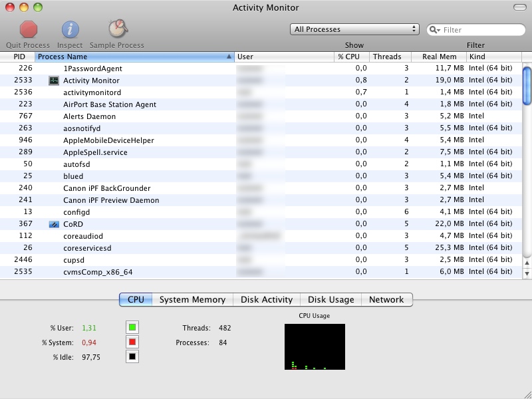532x399 pixels.
Task: Sort by the Kind column header
Action: tap(494, 57)
